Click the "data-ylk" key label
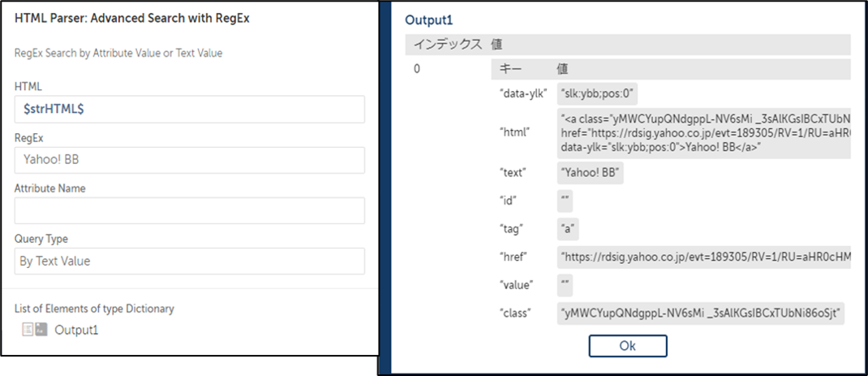Viewport: 868px width, 376px height. tap(523, 93)
